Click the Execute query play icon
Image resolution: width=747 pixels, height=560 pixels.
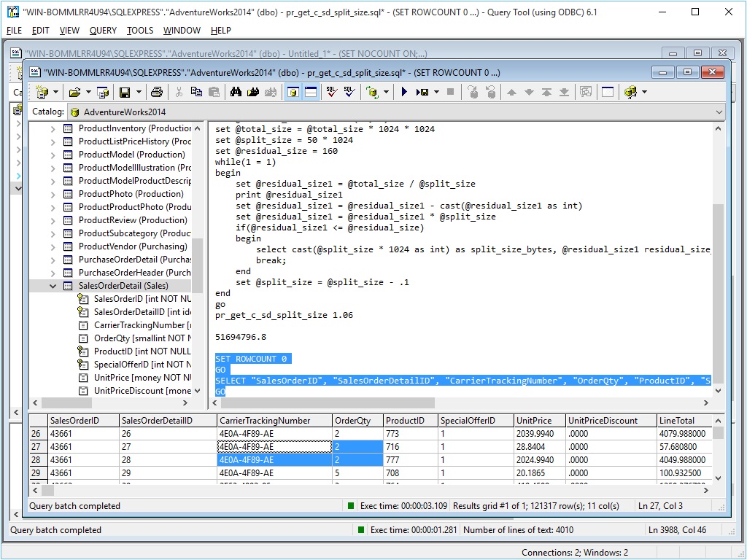(x=404, y=92)
